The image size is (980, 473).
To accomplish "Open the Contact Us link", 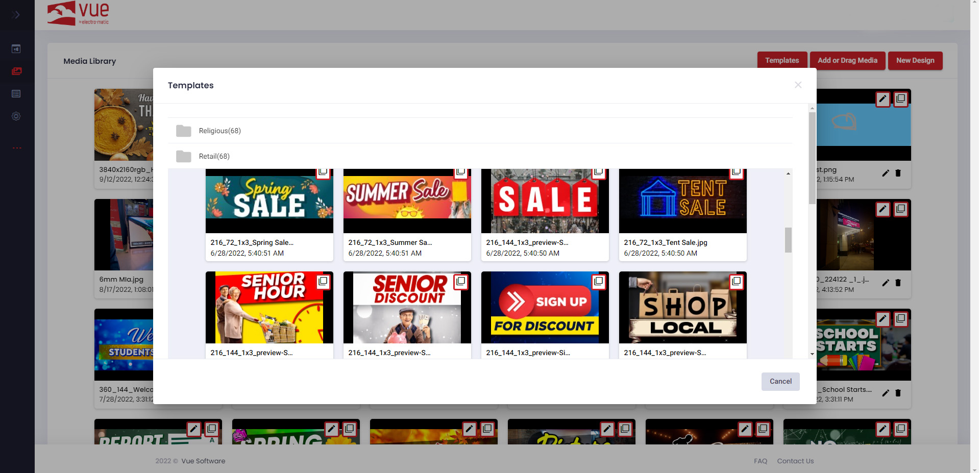I will pos(795,461).
